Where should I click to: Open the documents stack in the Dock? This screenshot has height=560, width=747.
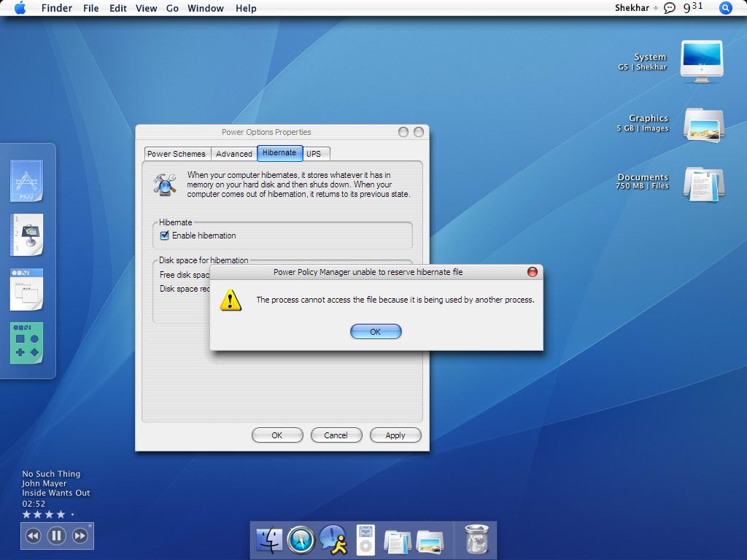[x=398, y=540]
